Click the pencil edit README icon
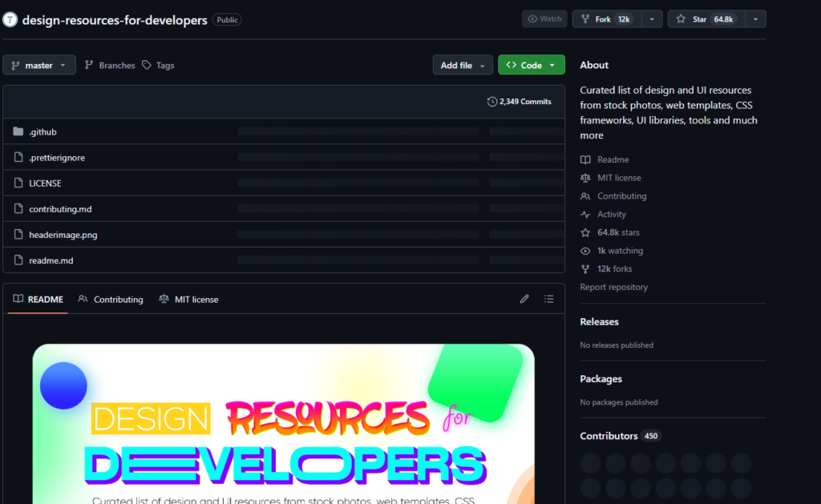 click(x=524, y=299)
